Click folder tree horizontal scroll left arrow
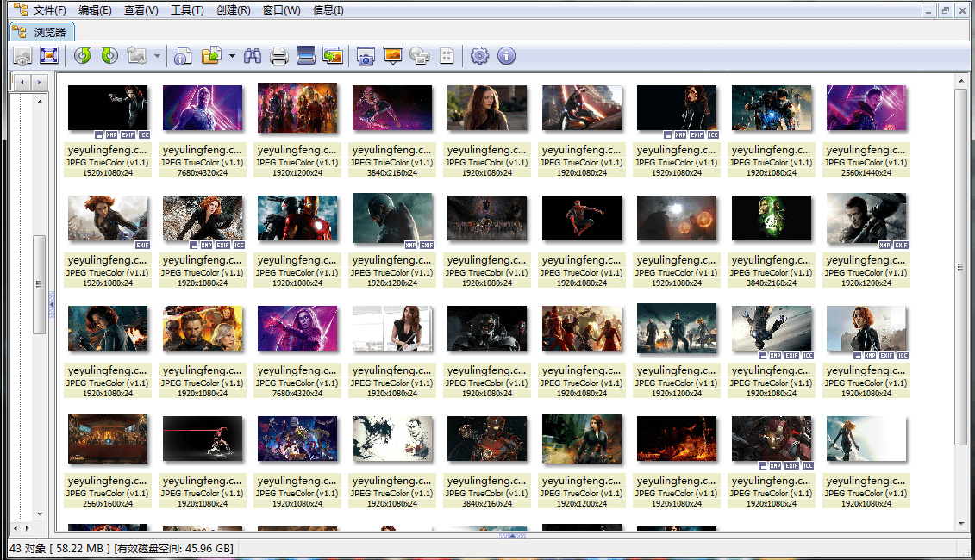The width and height of the screenshot is (975, 560). pyautogui.click(x=16, y=528)
